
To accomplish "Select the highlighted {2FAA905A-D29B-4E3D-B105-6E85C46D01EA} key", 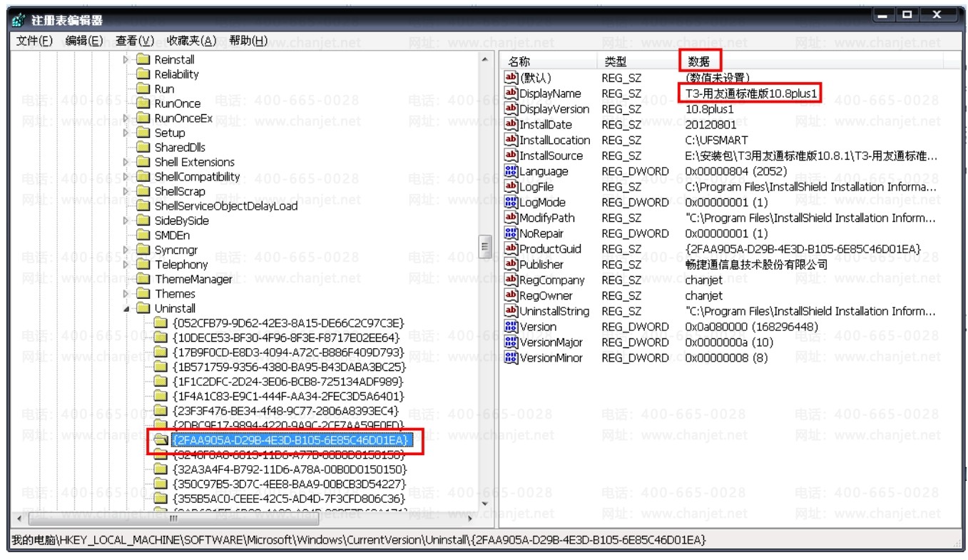I will [290, 440].
